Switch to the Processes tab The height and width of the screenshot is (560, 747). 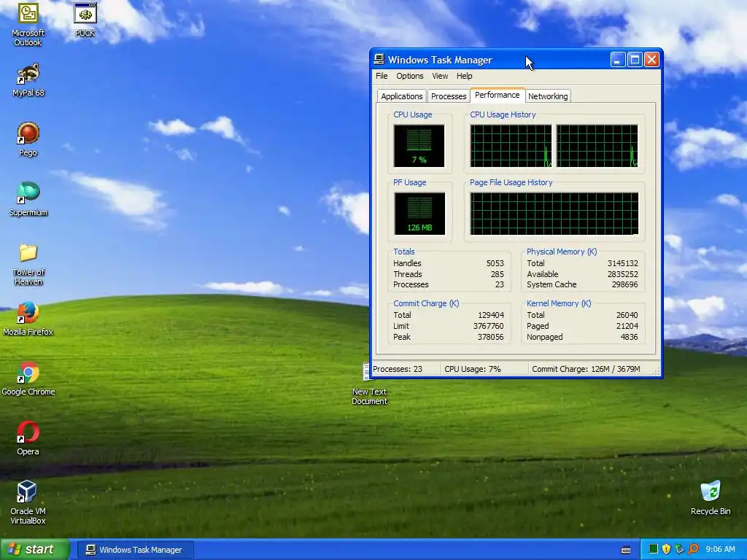pos(449,96)
